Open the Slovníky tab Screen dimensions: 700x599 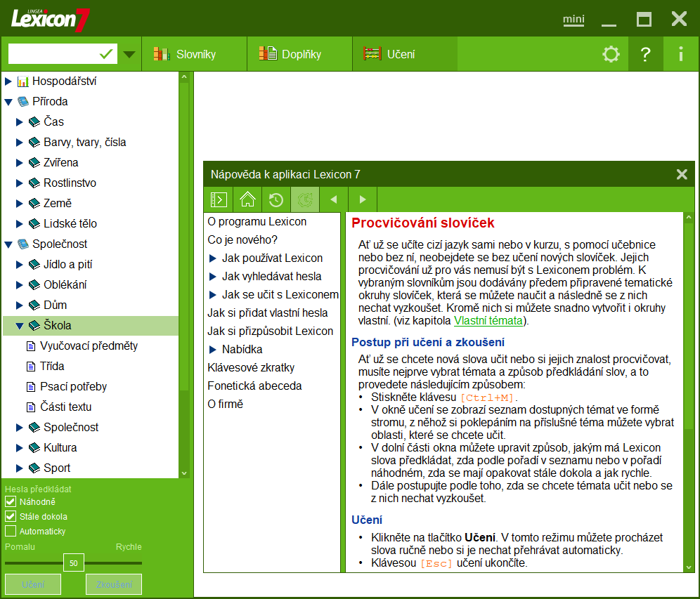click(x=194, y=54)
